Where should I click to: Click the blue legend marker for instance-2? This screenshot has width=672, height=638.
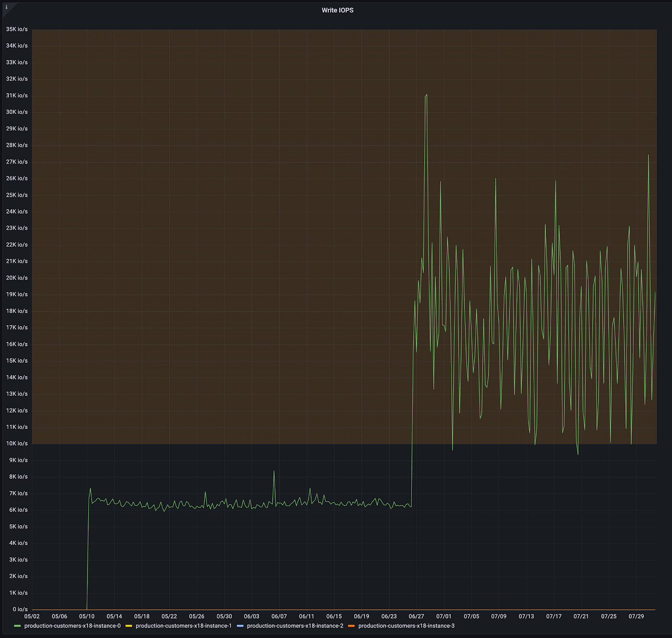point(239,626)
